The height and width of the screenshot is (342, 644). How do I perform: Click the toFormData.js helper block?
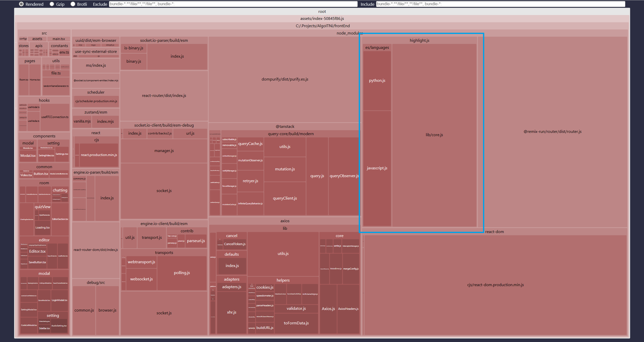tap(296, 323)
